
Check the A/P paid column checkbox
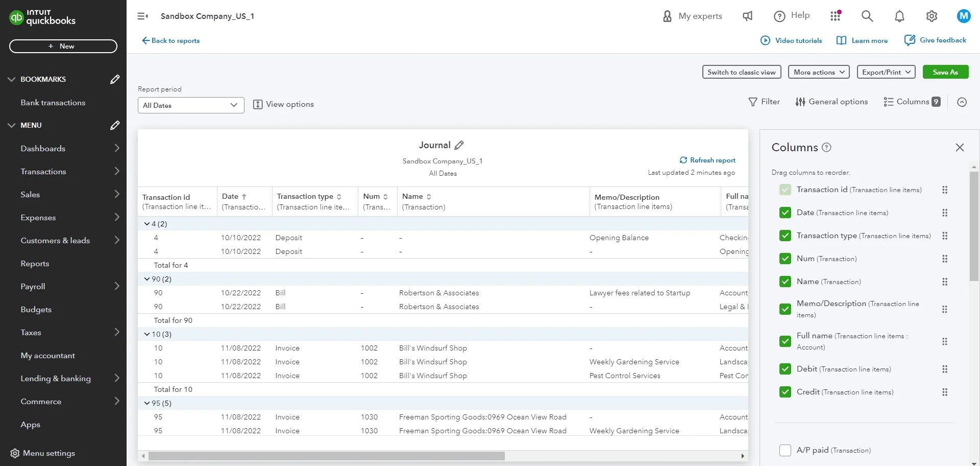[785, 450]
